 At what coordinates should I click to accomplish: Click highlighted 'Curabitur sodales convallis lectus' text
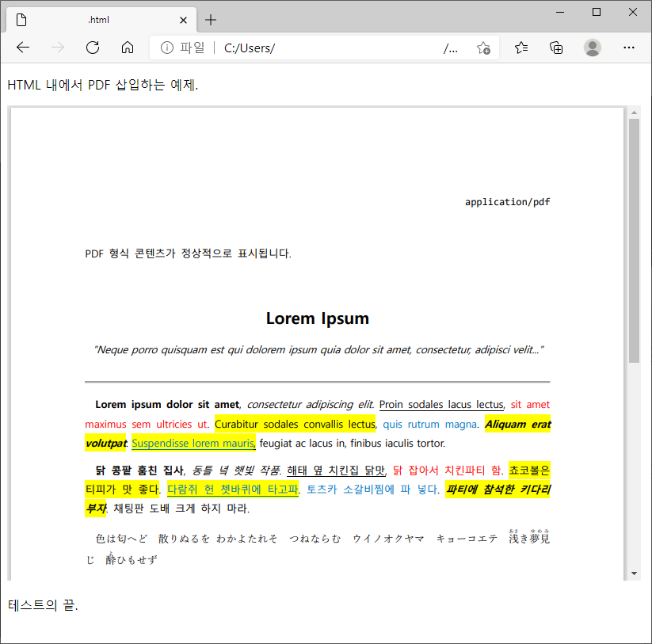pos(295,424)
